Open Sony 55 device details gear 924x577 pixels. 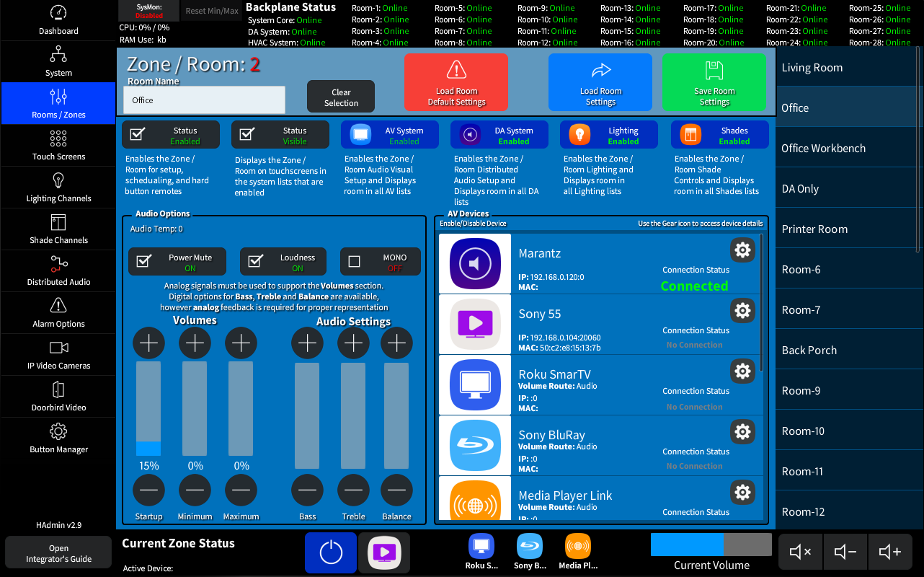tap(742, 310)
